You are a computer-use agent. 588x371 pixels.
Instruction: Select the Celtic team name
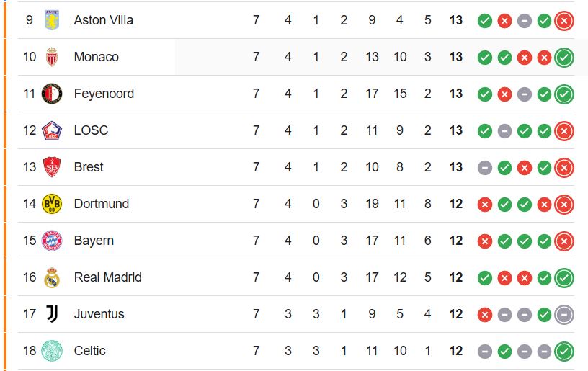click(x=89, y=351)
